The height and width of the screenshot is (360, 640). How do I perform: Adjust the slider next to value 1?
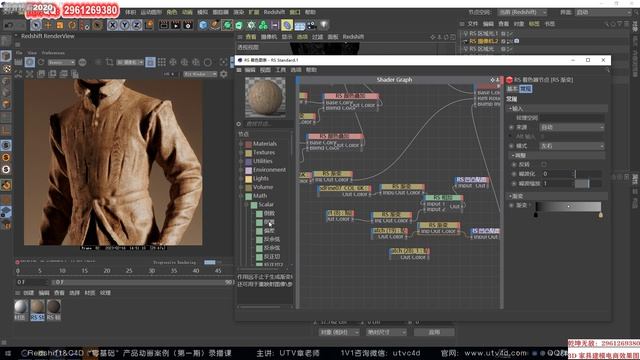[x=588, y=184]
